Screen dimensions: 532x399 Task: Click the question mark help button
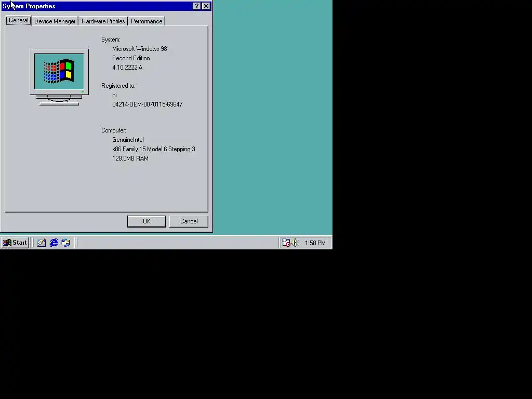coord(196,6)
